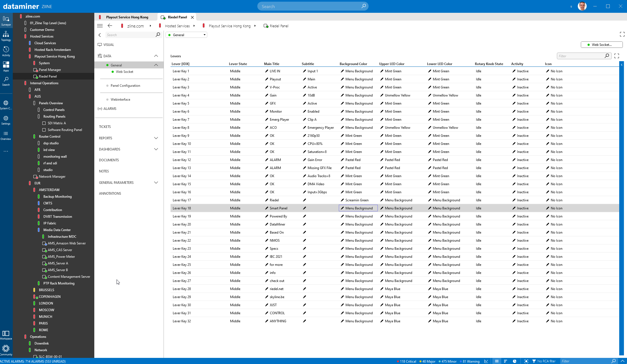This screenshot has height=364, width=627.
Task: Open the DOCUMENTS section
Action: pyautogui.click(x=109, y=160)
